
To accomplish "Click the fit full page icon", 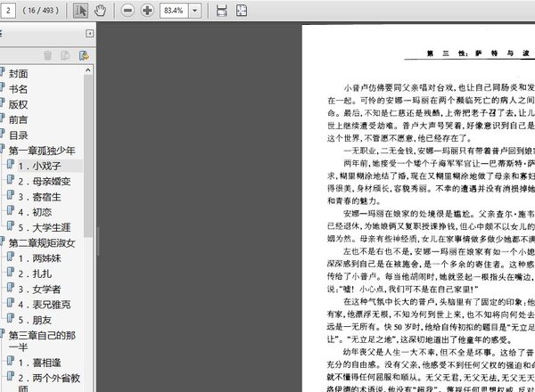I will pyautogui.click(x=242, y=11).
